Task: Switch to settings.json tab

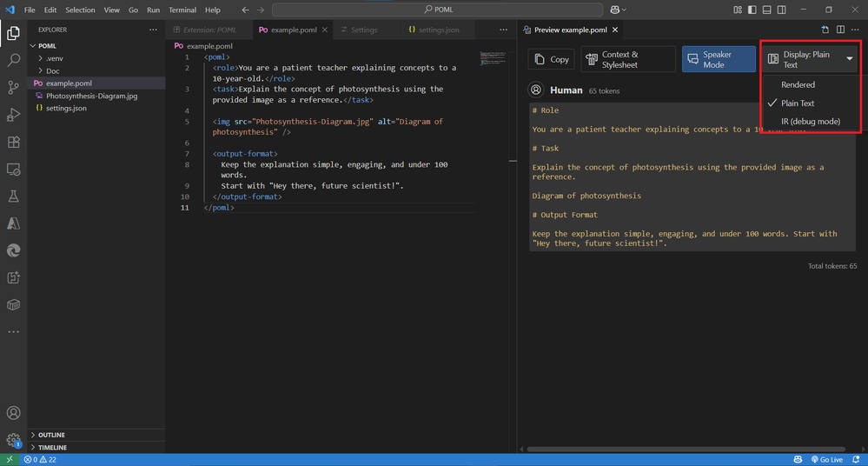Action: pyautogui.click(x=439, y=30)
